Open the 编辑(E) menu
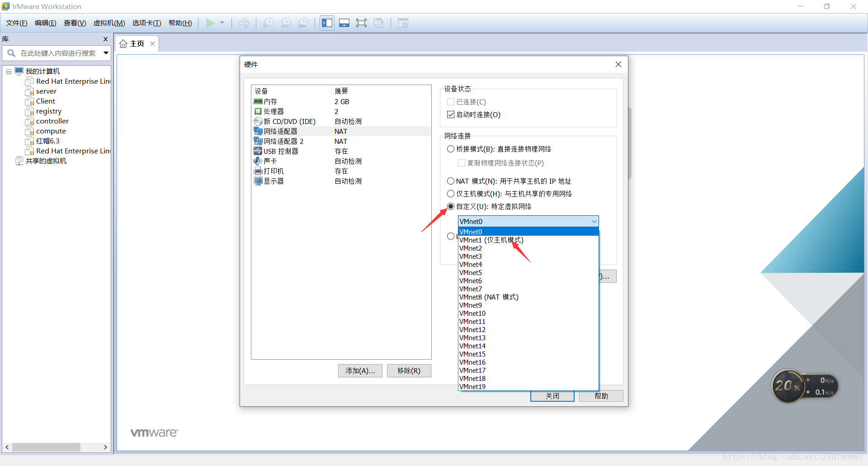 [x=46, y=23]
